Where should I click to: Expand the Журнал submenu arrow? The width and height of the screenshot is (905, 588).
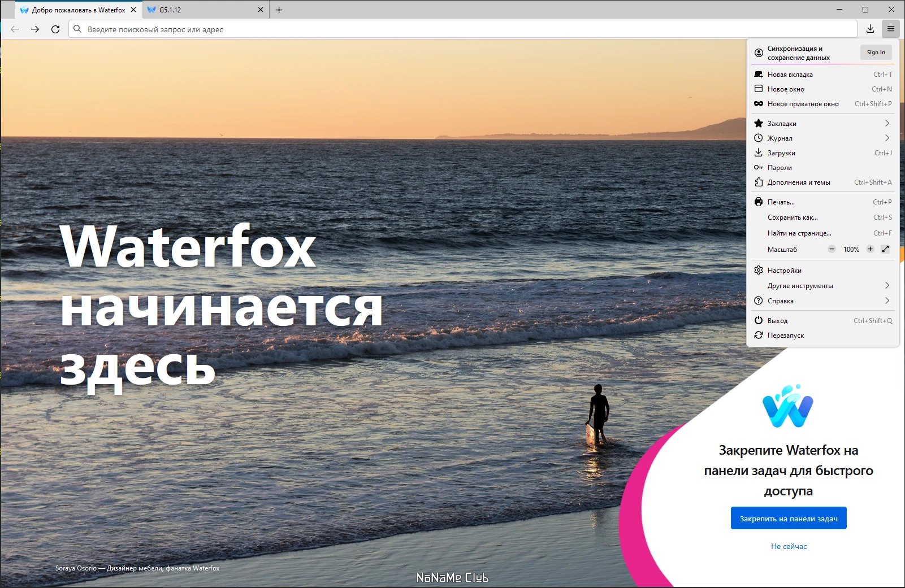pyautogui.click(x=887, y=138)
